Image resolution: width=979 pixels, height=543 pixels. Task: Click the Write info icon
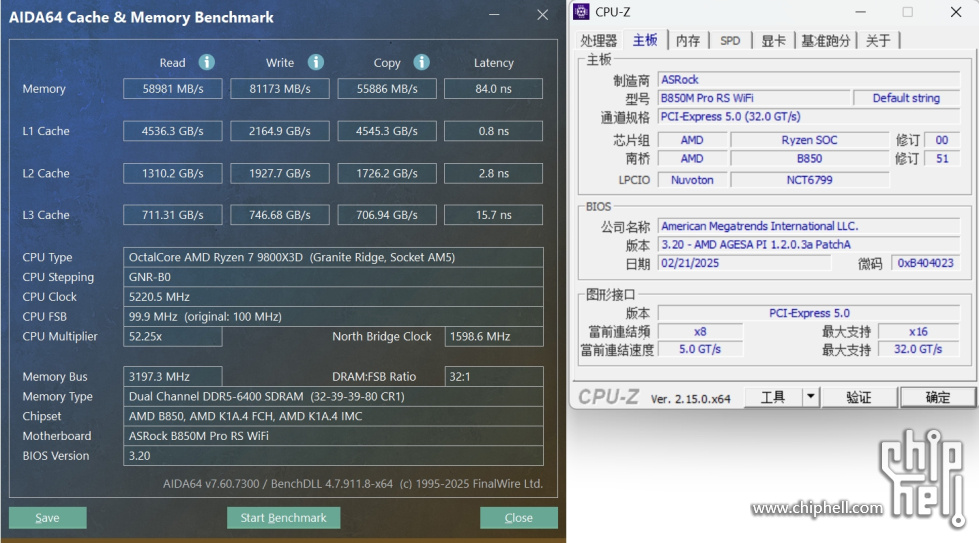click(316, 62)
